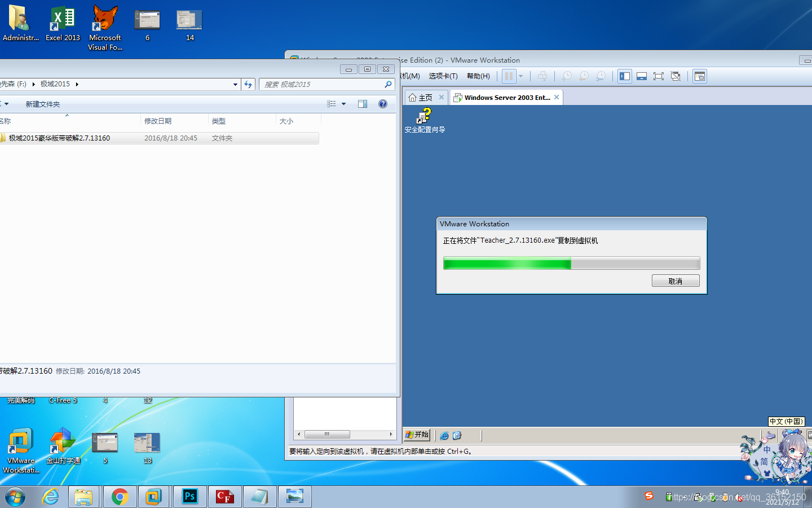
Task: Toggle the thumbnail bar icon in VMware toolbar
Action: tap(642, 76)
